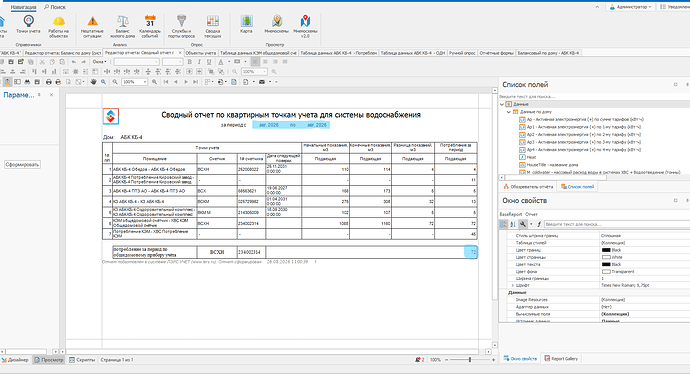Switch to the Скрипты view
Image resolution: width=690 pixels, height=374 pixels.
click(82, 360)
